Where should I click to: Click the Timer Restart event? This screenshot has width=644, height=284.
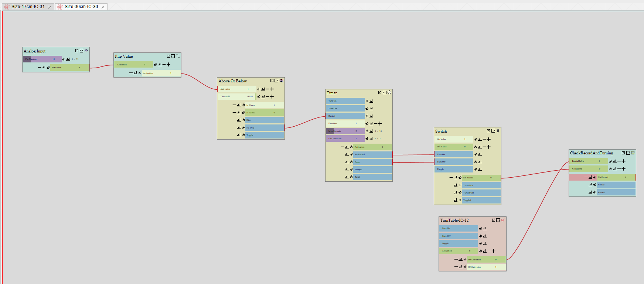[x=345, y=116]
